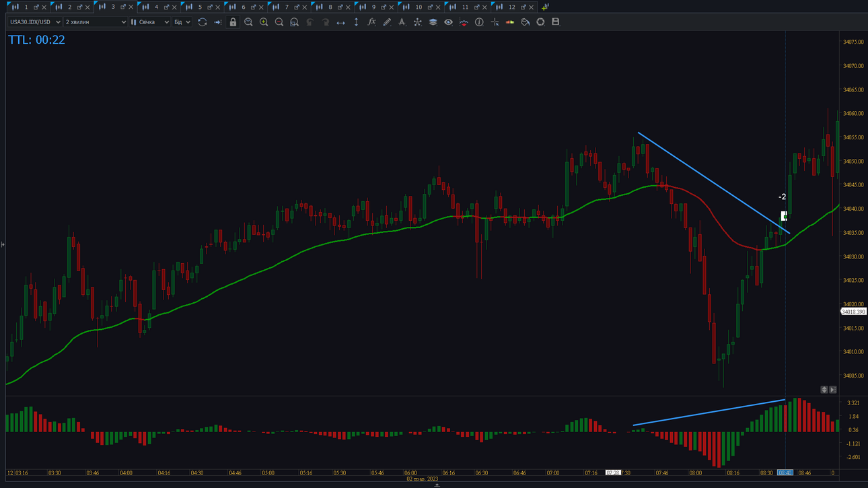868x488 pixels.
Task: Toggle the chart lock icon
Action: (x=233, y=22)
